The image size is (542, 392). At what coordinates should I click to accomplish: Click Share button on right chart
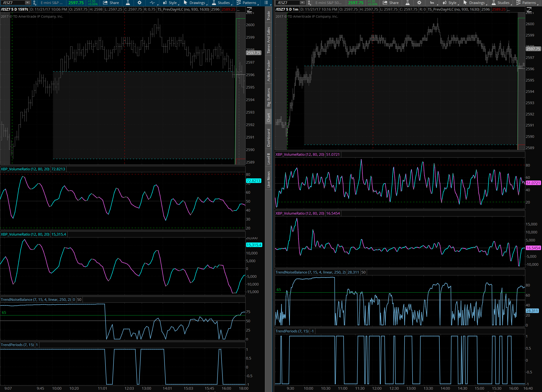391,3
